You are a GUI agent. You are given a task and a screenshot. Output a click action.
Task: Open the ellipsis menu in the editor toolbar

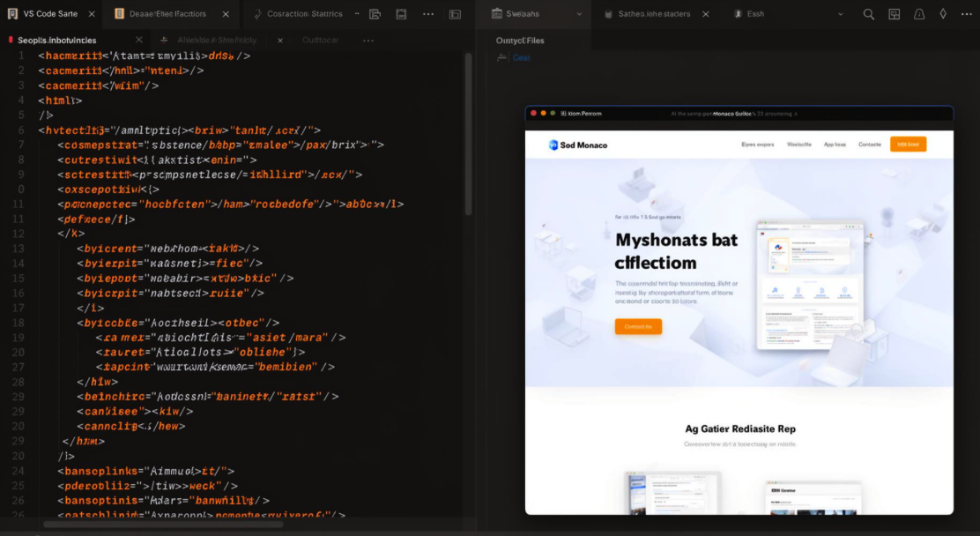pyautogui.click(x=428, y=14)
